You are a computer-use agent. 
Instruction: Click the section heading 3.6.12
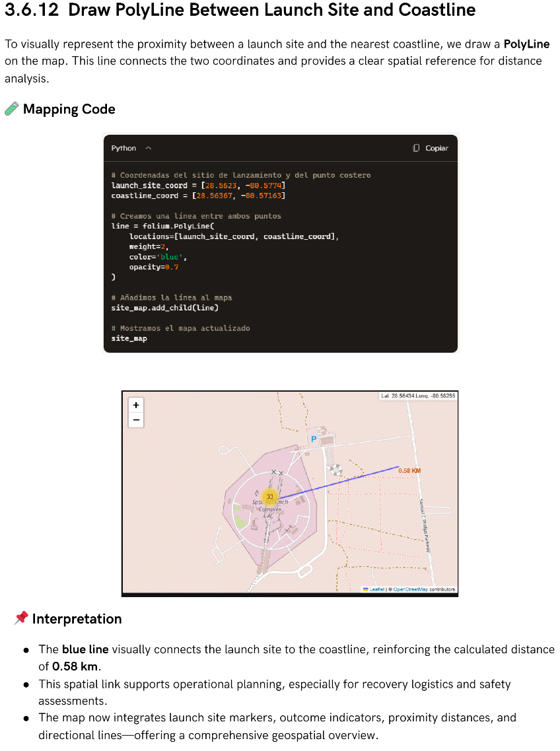tap(240, 10)
